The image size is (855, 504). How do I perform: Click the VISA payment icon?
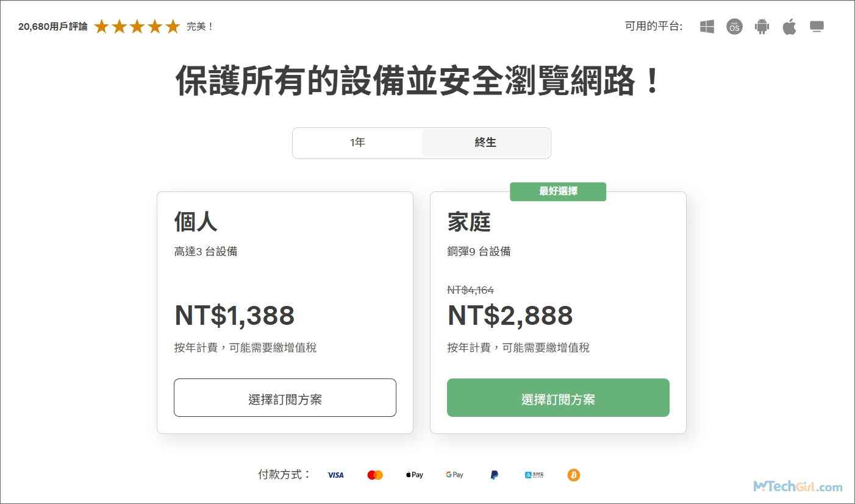click(335, 475)
